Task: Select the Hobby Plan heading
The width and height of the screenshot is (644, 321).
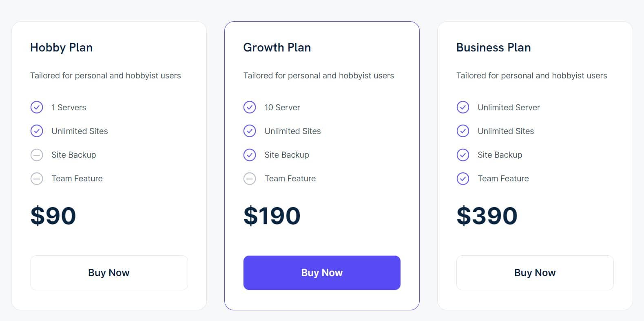Action: tap(62, 47)
